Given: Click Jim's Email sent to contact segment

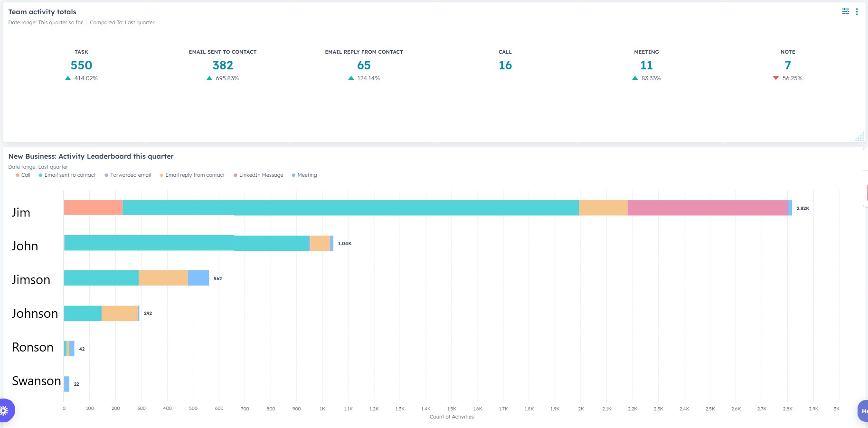Looking at the screenshot, I should click(x=350, y=208).
